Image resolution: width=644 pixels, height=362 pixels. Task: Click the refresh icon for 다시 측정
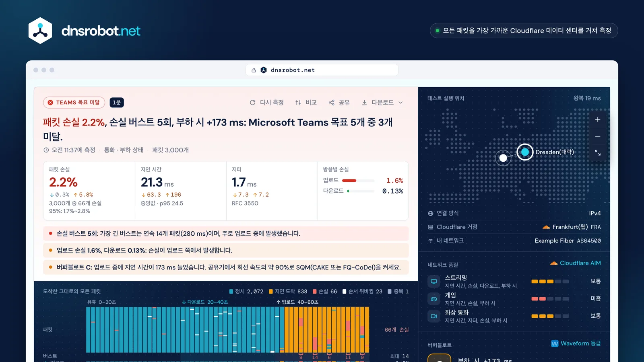pyautogui.click(x=252, y=103)
